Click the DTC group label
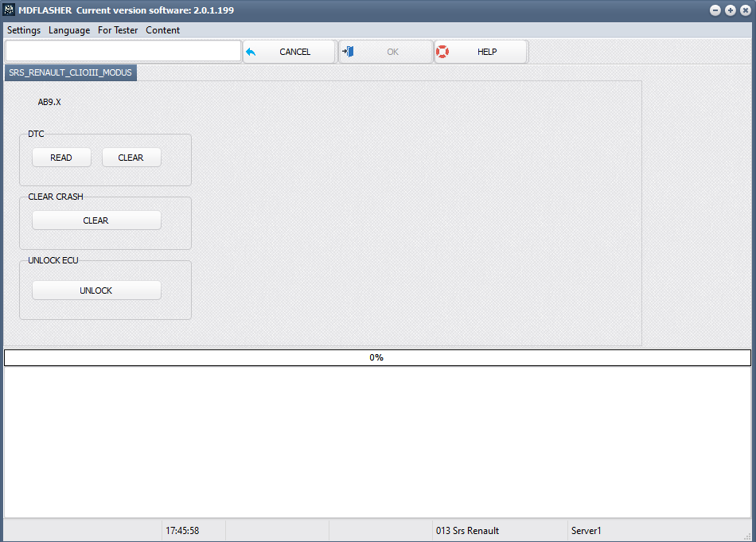 pos(36,134)
